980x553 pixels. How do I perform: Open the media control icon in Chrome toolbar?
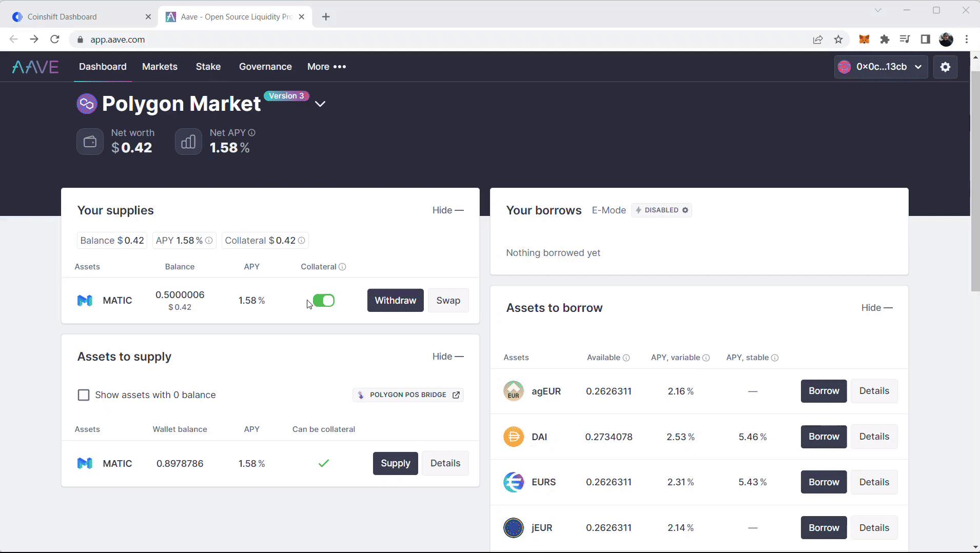(905, 39)
